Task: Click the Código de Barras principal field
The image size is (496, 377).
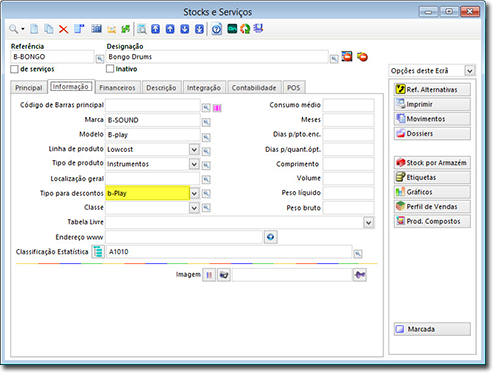Action: (x=153, y=105)
